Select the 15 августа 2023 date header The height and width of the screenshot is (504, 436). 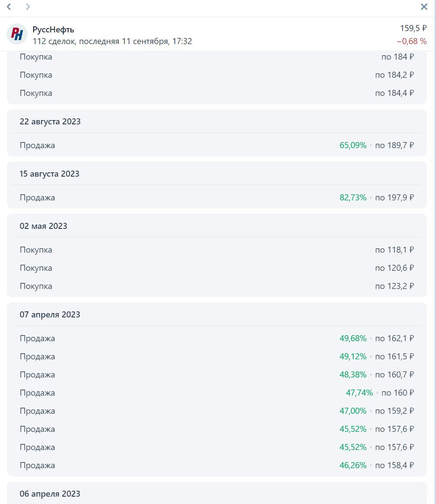coord(50,174)
